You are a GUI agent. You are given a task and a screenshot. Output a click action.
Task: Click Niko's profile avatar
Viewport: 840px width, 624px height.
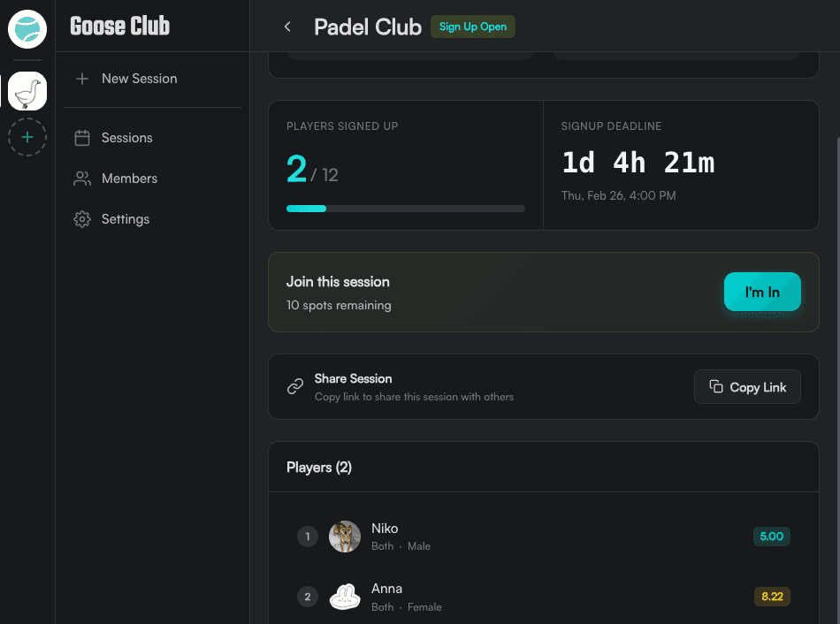click(x=345, y=536)
